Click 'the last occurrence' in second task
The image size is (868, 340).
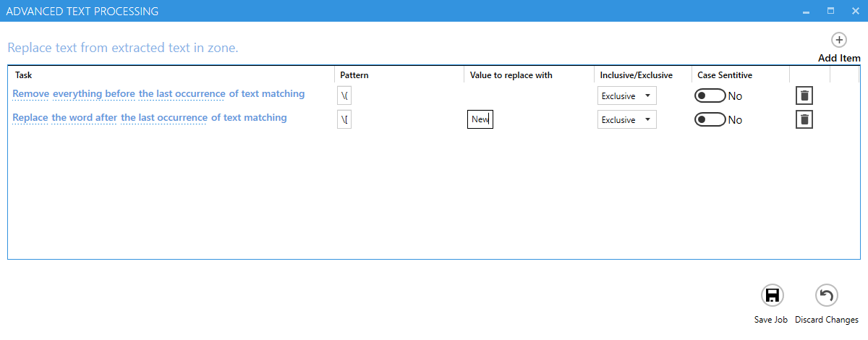(x=164, y=118)
